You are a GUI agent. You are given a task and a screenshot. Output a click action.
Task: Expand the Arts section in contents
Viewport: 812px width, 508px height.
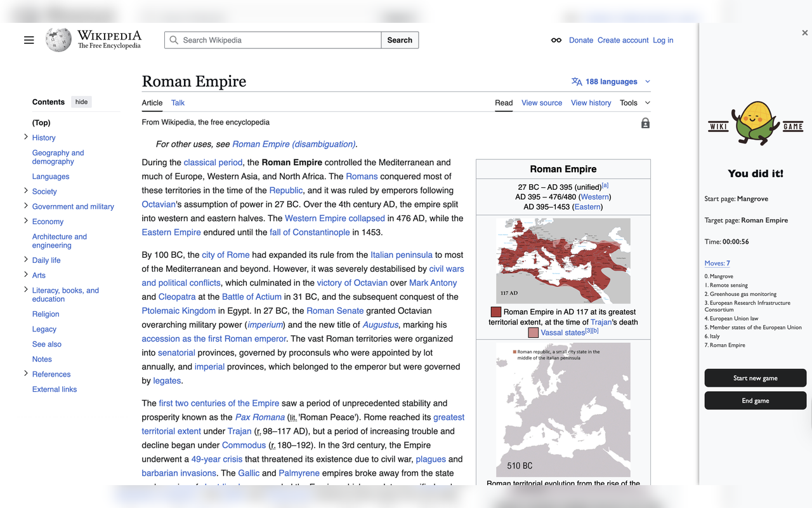click(x=26, y=275)
